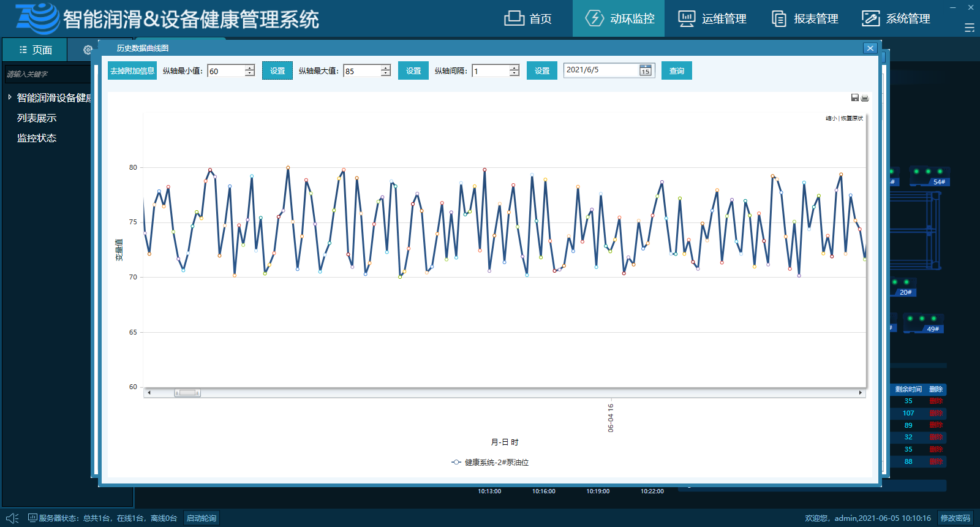The image size is (980, 527).
Task: Click the 启动轮询 button
Action: 201,518
